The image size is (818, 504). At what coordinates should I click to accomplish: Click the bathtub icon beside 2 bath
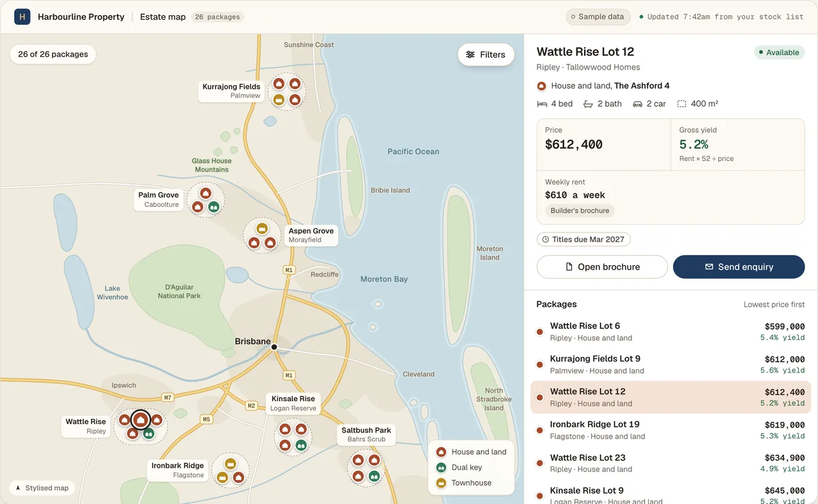tap(588, 103)
